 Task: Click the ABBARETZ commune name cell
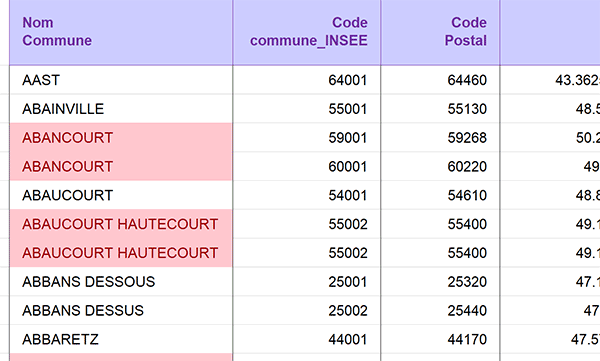tap(121, 339)
